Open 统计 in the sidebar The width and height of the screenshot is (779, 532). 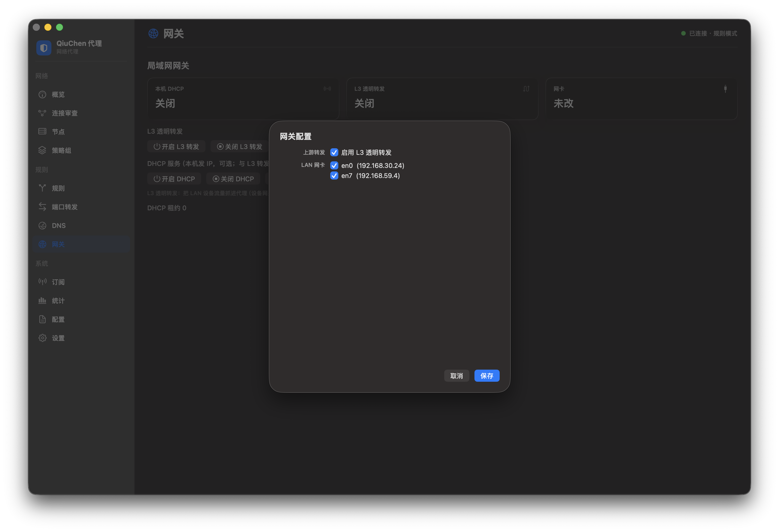coord(81,301)
